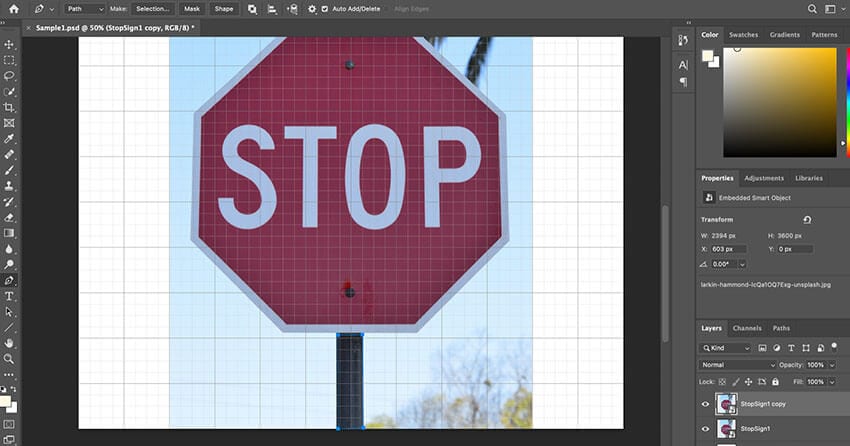The image size is (850, 446).
Task: Toggle filter for type layers
Action: click(791, 348)
